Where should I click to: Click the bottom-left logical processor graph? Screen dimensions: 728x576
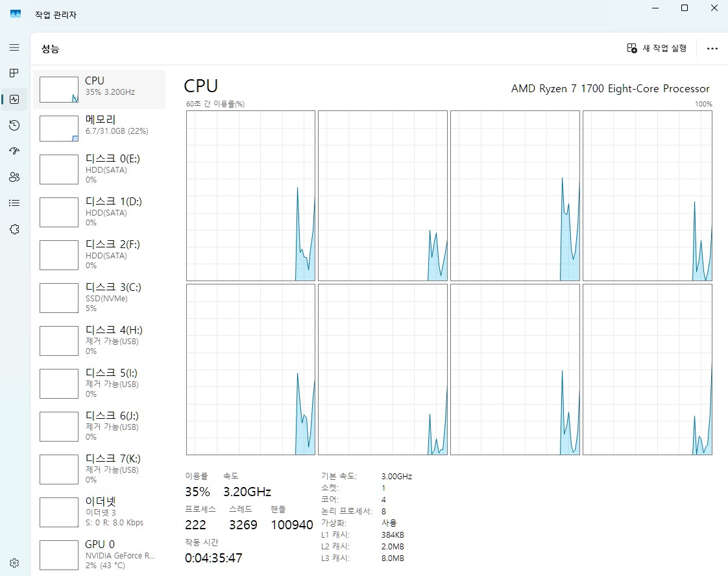250,369
